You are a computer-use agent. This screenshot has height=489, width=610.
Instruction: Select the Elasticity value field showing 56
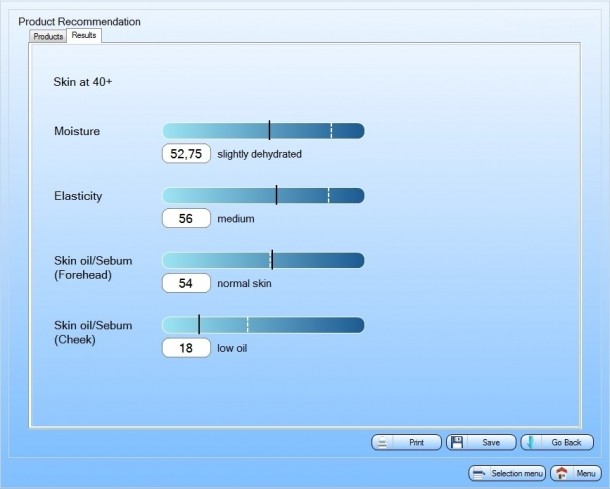click(186, 219)
